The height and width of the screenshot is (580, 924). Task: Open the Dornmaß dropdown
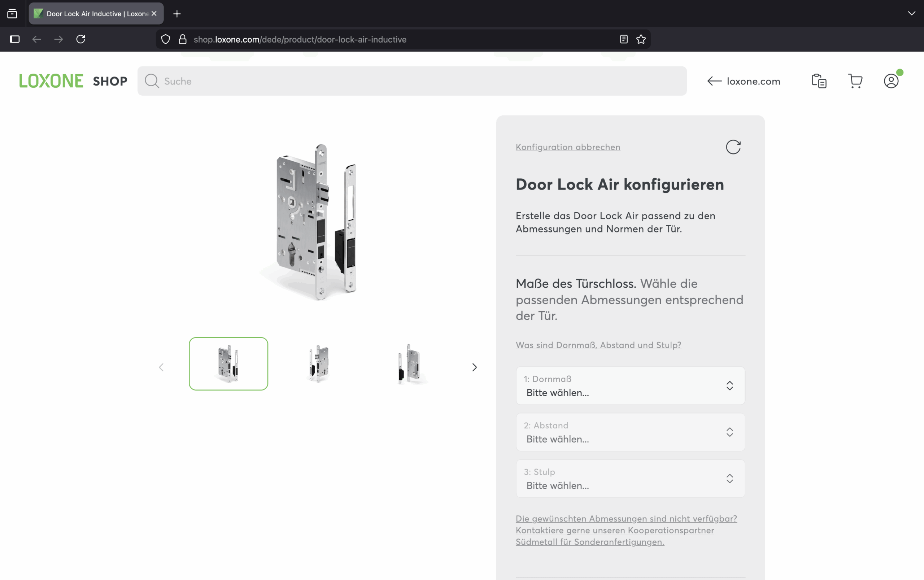click(630, 385)
